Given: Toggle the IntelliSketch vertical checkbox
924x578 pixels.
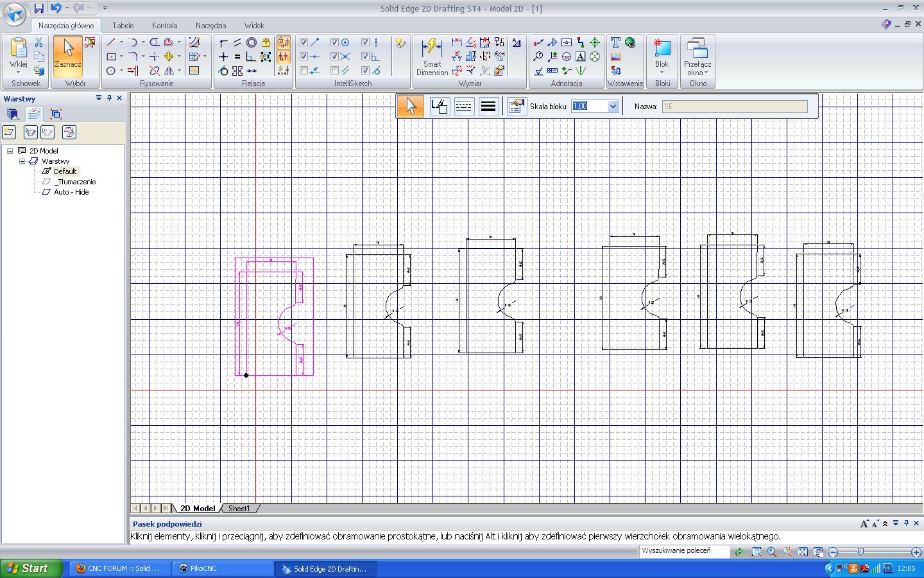Looking at the screenshot, I should click(x=365, y=42).
